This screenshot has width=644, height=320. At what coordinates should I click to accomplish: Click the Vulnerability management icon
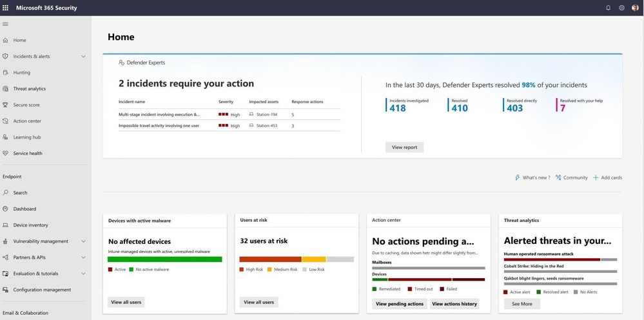pos(5,241)
